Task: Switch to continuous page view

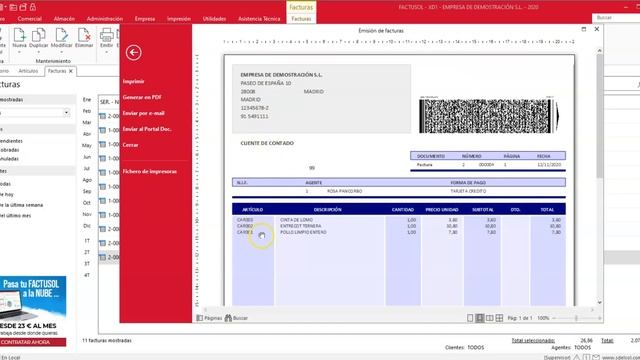Action: (x=480, y=318)
